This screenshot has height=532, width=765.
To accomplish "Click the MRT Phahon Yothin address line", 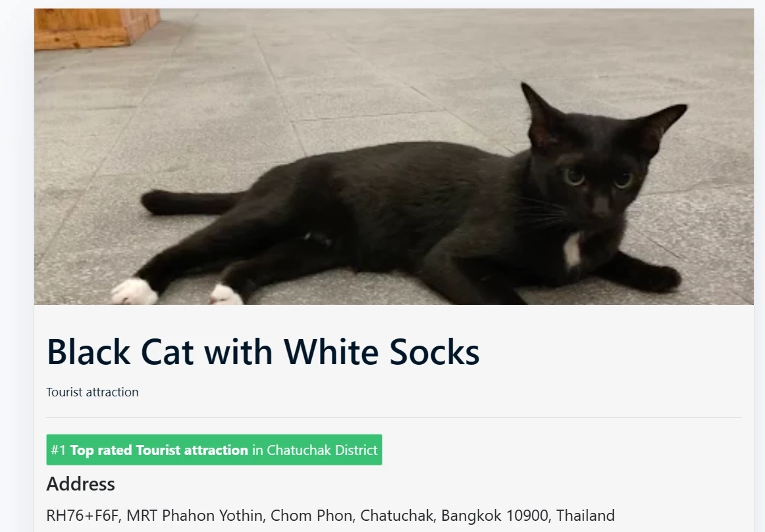I will (330, 516).
